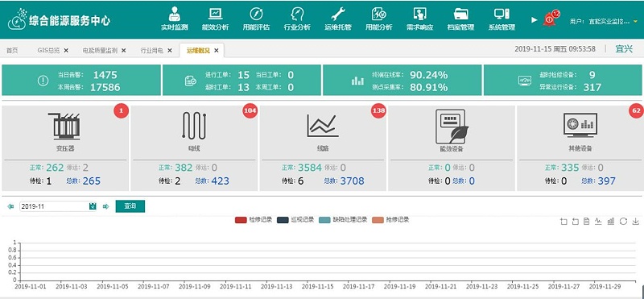
Task: Click the red alarm bell notification icon
Action: [x=550, y=19]
